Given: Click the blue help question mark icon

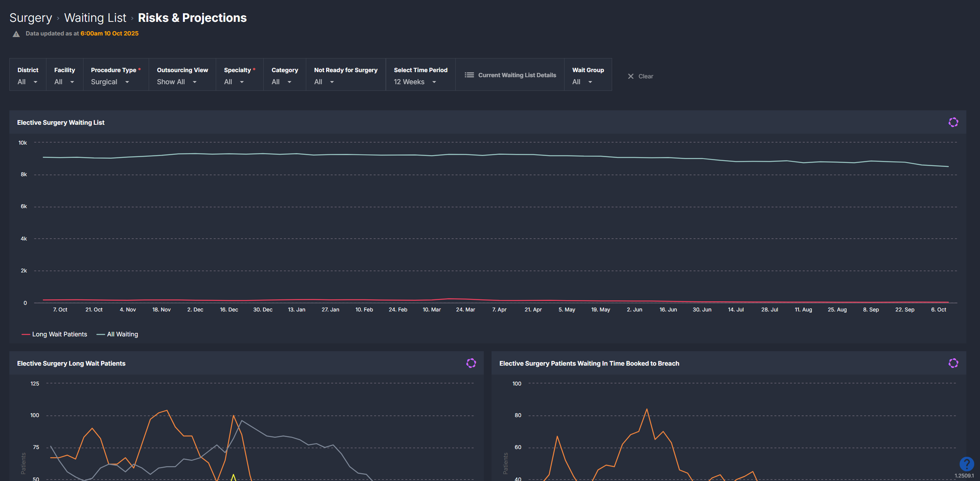Looking at the screenshot, I should 966,464.
